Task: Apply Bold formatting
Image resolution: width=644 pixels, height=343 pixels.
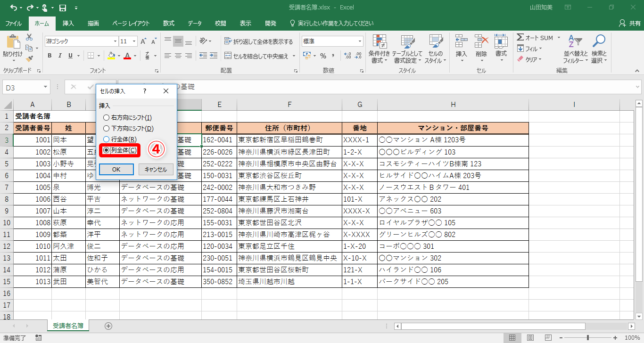Action: click(50, 56)
